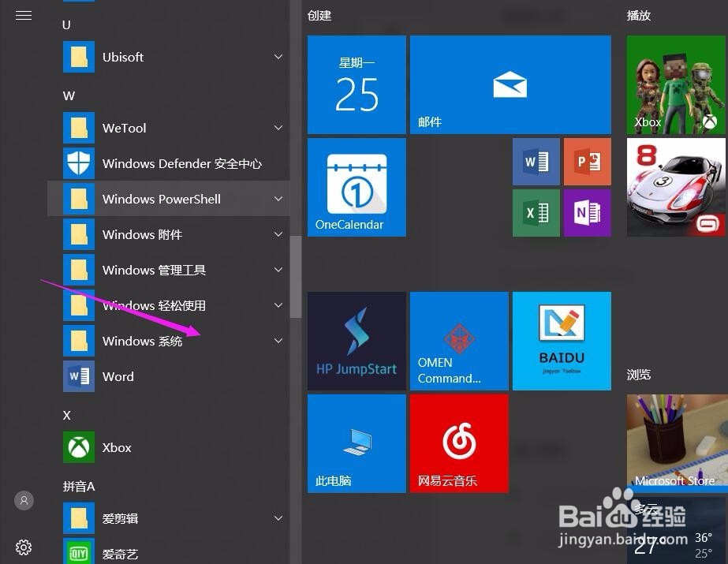This screenshot has height=564, width=728.
Task: Open the weather tile showing 36°
Action: (677, 531)
